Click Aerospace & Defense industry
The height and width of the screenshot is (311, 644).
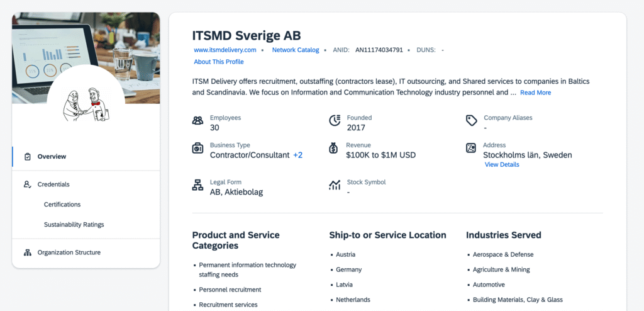coord(503,254)
